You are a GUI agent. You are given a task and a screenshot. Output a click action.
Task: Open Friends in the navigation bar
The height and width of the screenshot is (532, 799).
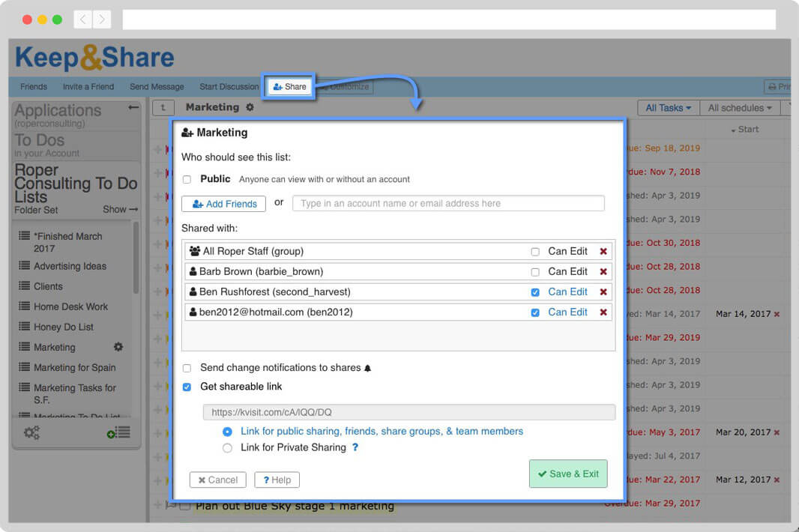pyautogui.click(x=34, y=87)
